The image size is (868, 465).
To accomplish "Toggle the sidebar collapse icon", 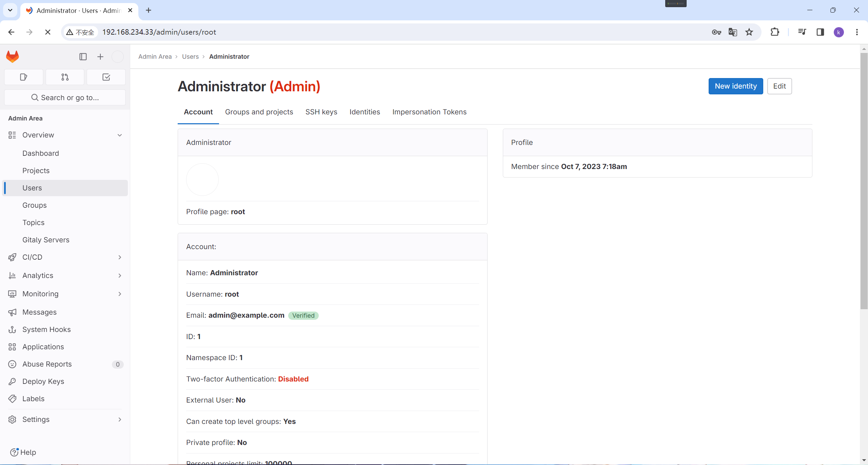I will 83,57.
